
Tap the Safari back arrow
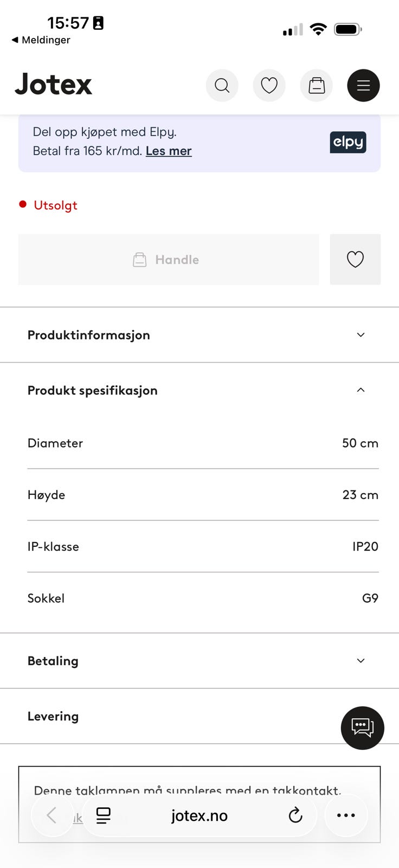[x=52, y=815]
